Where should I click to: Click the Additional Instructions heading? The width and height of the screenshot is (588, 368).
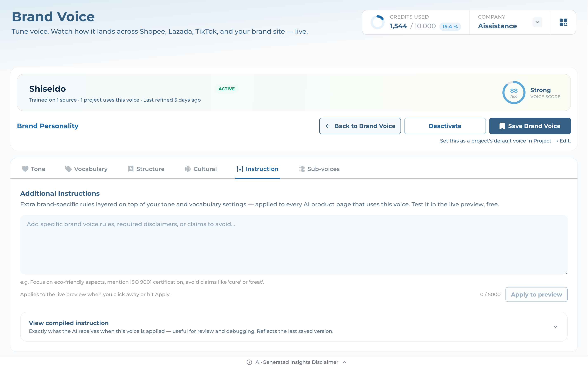pos(60,193)
